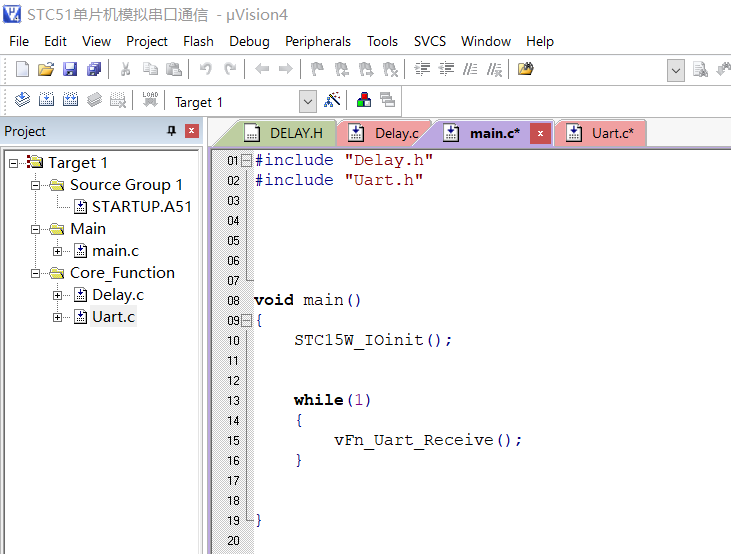
Task: Click the Find toolbar icon beside the search dropdown
Action: pyautogui.click(x=700, y=70)
